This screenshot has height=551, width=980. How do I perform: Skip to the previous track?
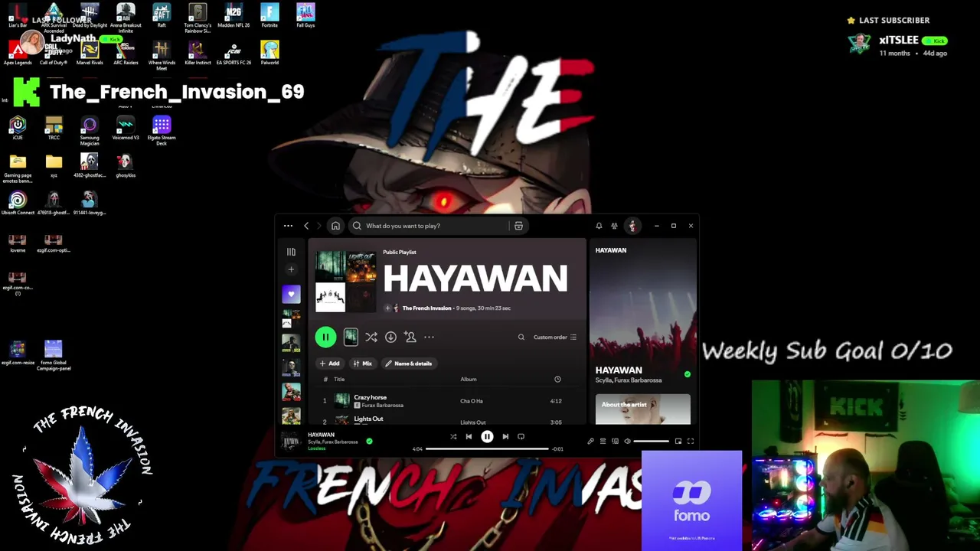469,436
